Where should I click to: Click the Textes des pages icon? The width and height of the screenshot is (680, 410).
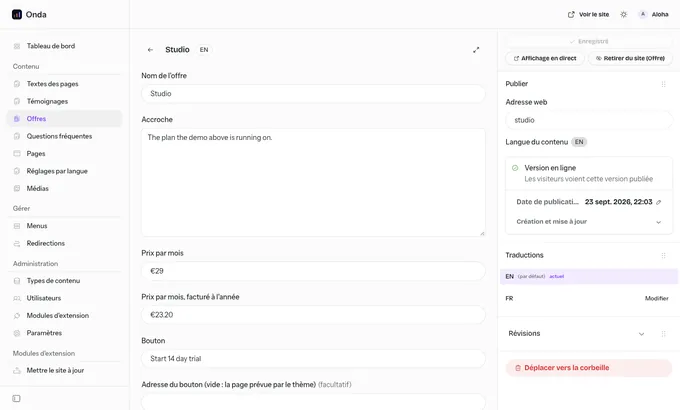click(x=17, y=84)
